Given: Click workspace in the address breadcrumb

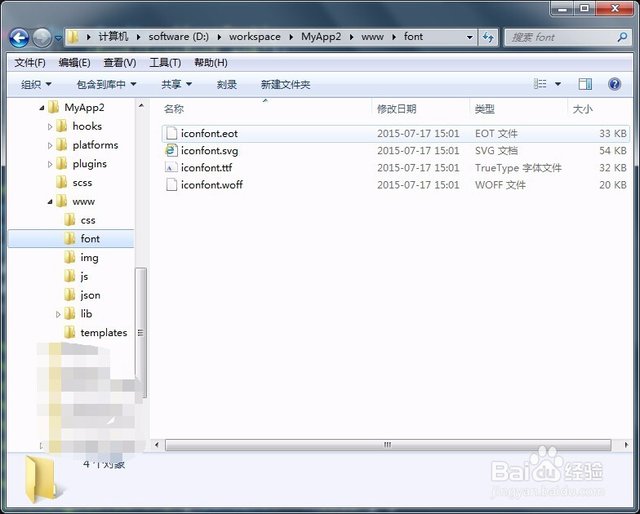Looking at the screenshot, I should tap(255, 37).
